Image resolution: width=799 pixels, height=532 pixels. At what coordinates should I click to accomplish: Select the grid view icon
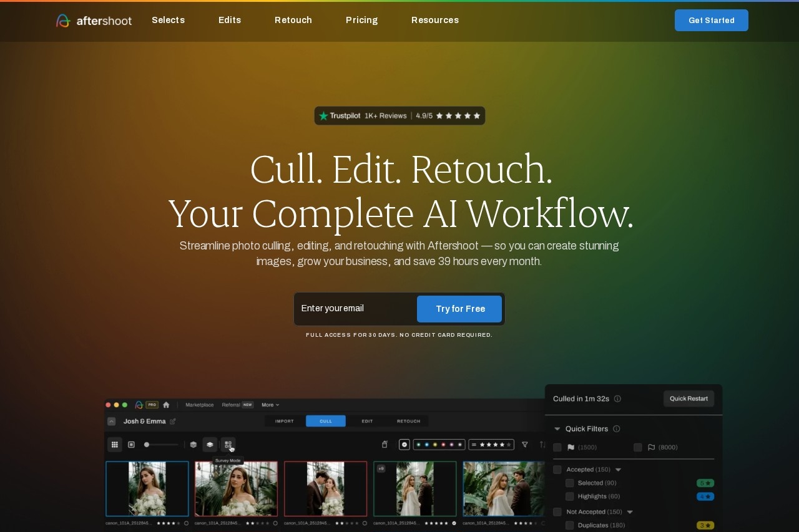tap(115, 445)
